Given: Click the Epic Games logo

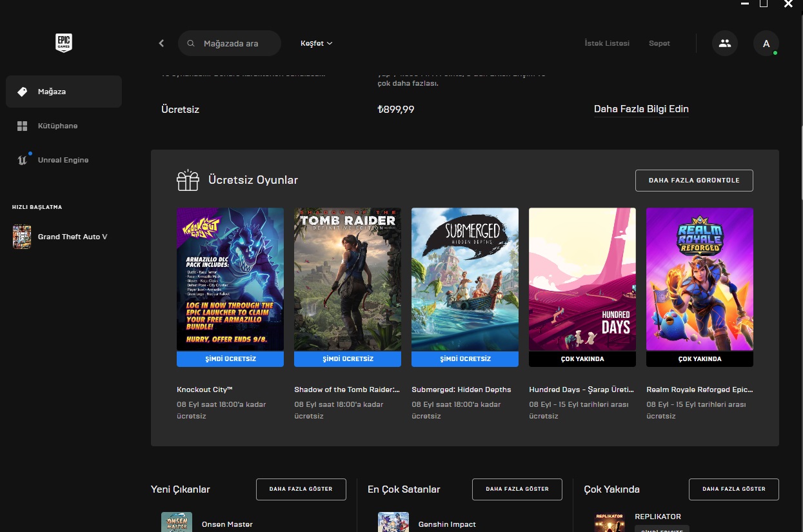Looking at the screenshot, I should pyautogui.click(x=63, y=43).
